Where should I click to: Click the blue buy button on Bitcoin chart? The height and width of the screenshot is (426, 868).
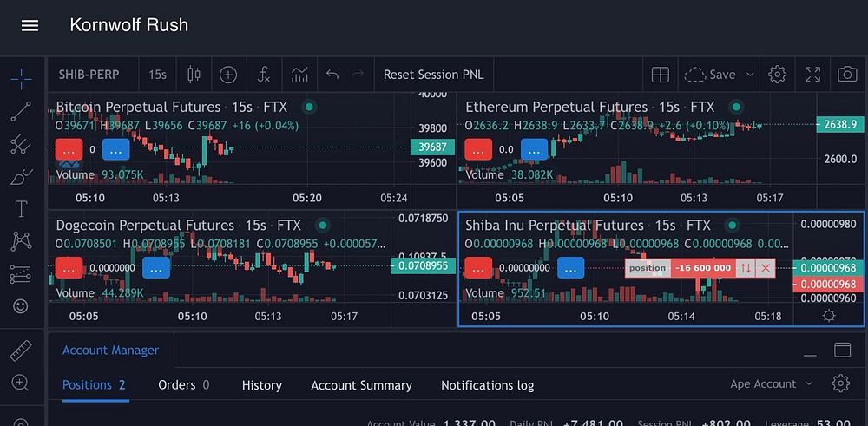pos(116,149)
